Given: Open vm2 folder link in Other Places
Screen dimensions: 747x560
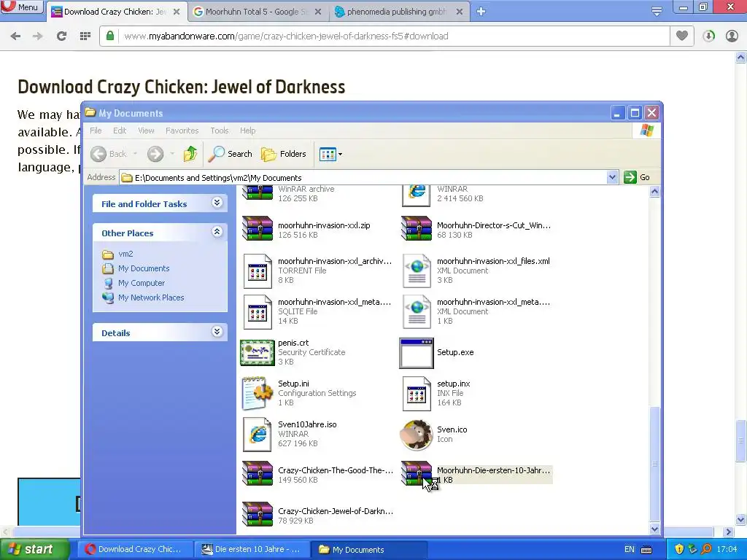Looking at the screenshot, I should pyautogui.click(x=125, y=254).
